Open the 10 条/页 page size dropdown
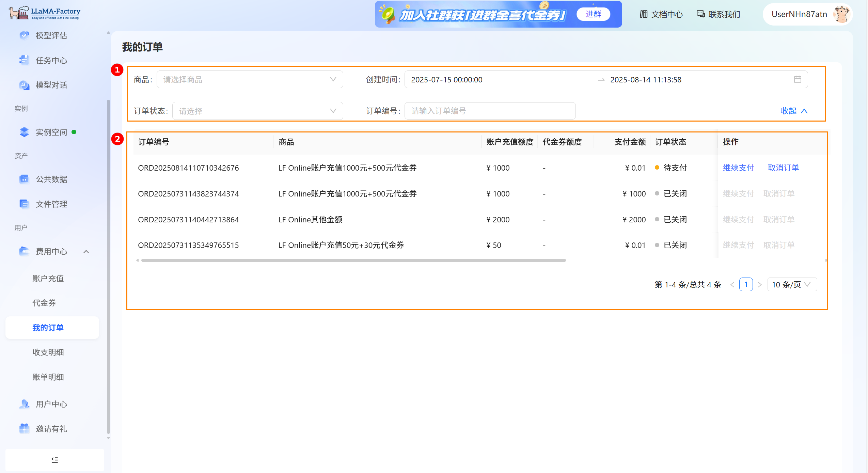Image resolution: width=868 pixels, height=473 pixels. [x=792, y=285]
